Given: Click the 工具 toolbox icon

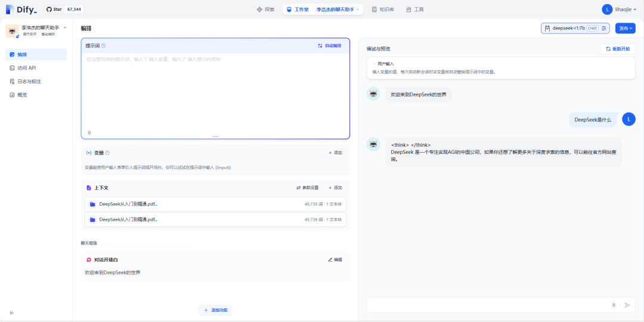Looking at the screenshot, I should [x=408, y=10].
